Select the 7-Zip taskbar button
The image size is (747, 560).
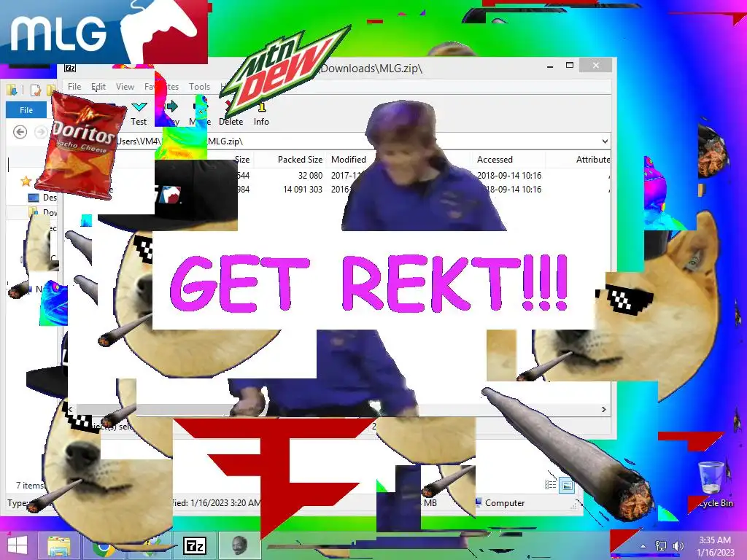195,545
